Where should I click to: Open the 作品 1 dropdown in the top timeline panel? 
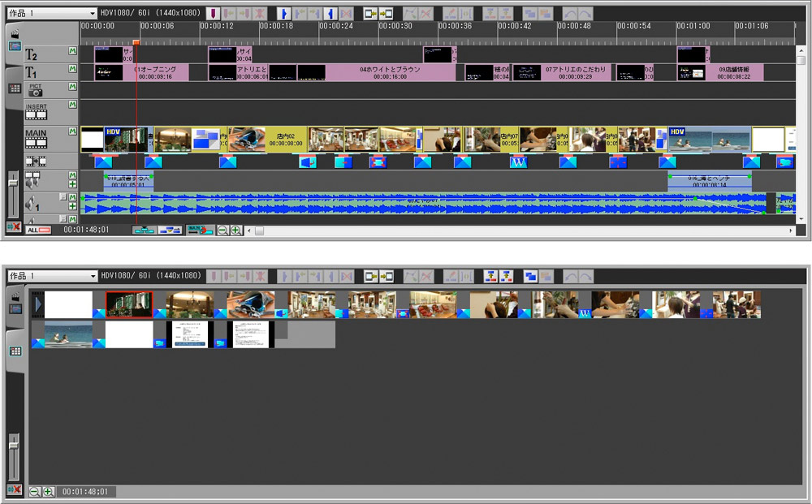tap(52, 14)
